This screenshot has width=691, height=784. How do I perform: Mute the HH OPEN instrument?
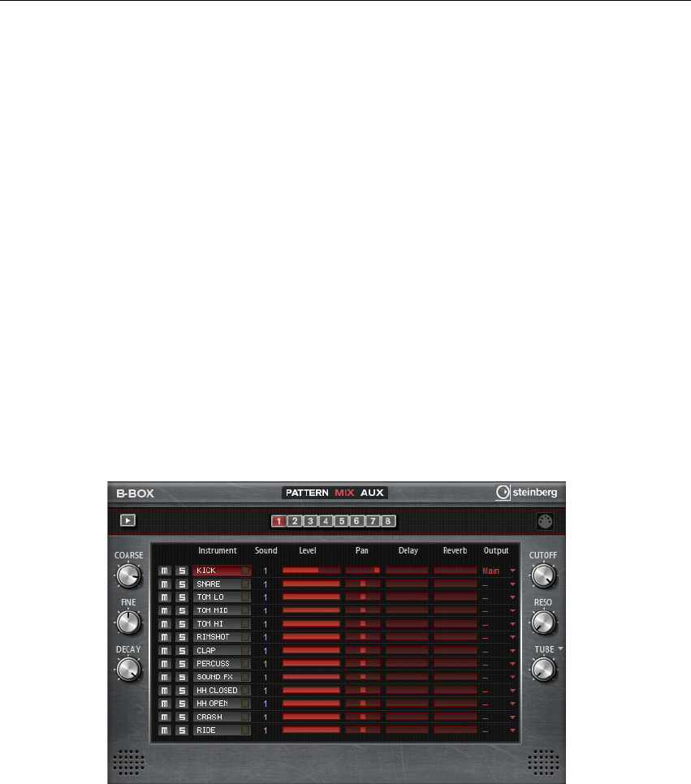coord(165,704)
